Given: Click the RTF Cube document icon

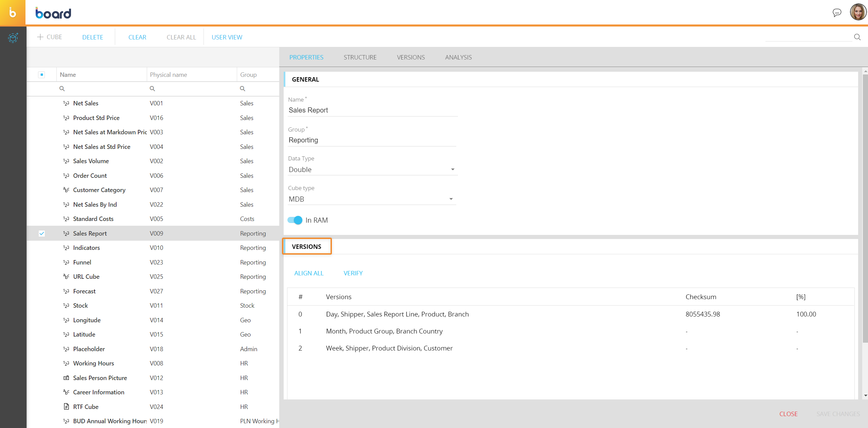Looking at the screenshot, I should pyautogui.click(x=66, y=407).
